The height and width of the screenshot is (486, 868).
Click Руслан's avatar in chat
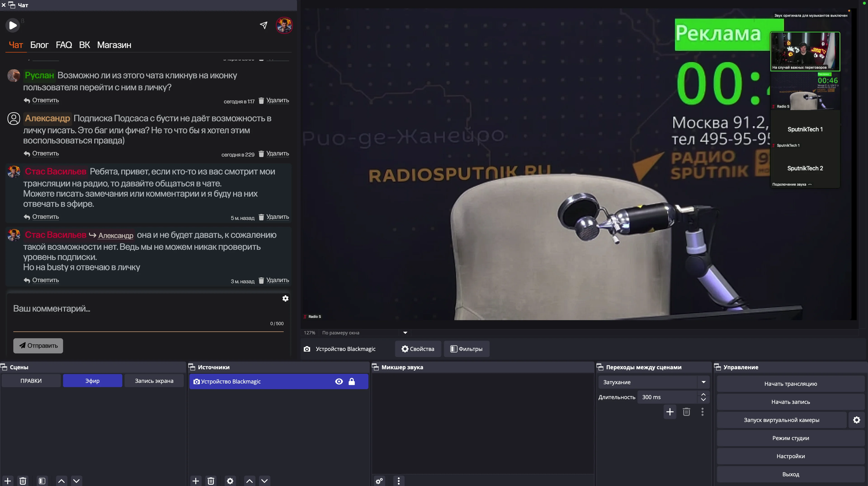pyautogui.click(x=14, y=75)
